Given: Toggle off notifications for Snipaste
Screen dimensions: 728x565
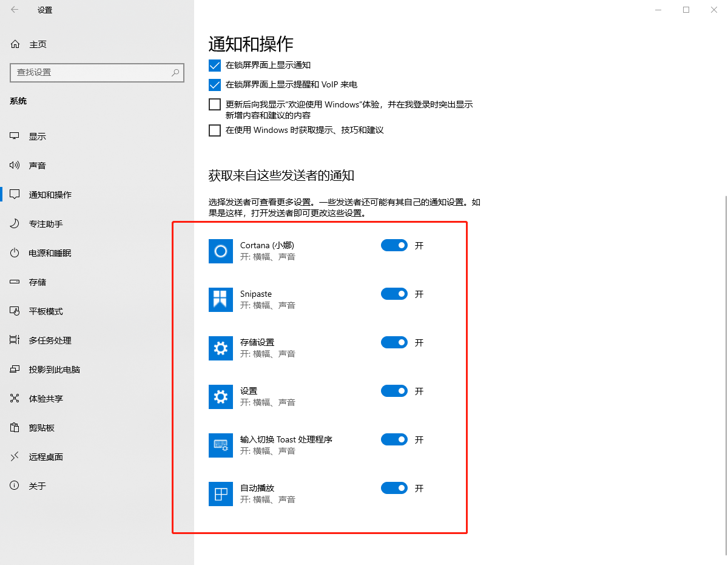Looking at the screenshot, I should click(394, 294).
